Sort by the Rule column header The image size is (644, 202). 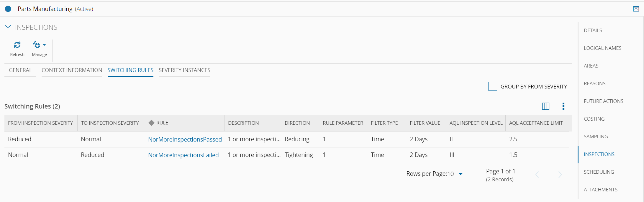pos(162,123)
